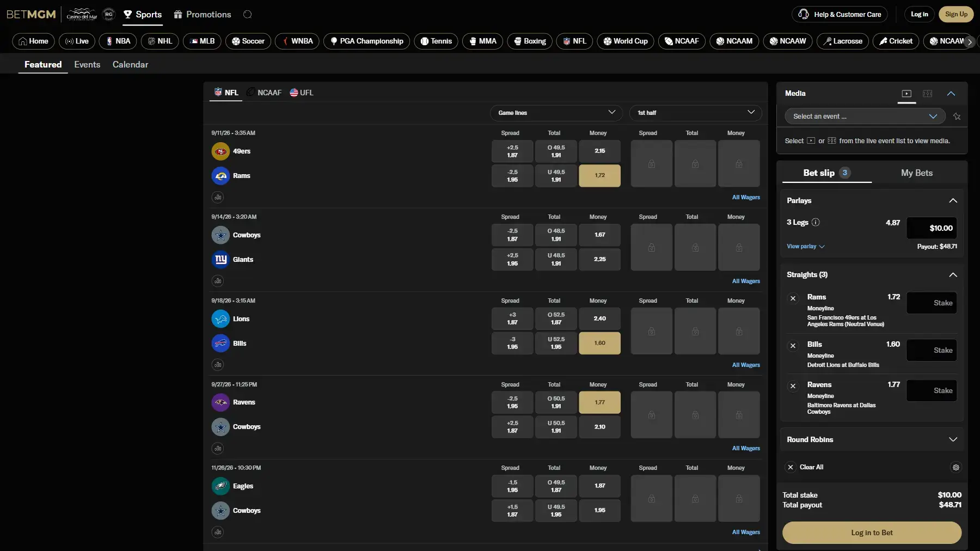The image size is (980, 551).
Task: Go to the Home pill
Action: click(33, 41)
